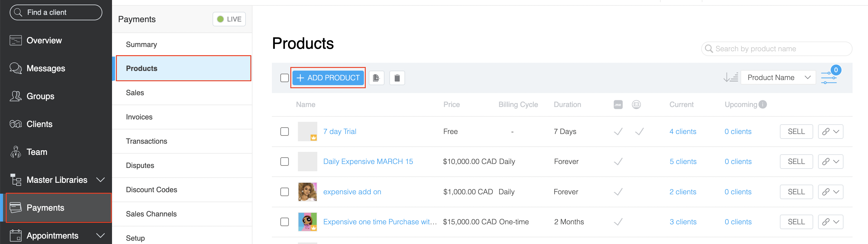868x244 pixels.
Task: View 2 clients on expensive add on
Action: 683,192
